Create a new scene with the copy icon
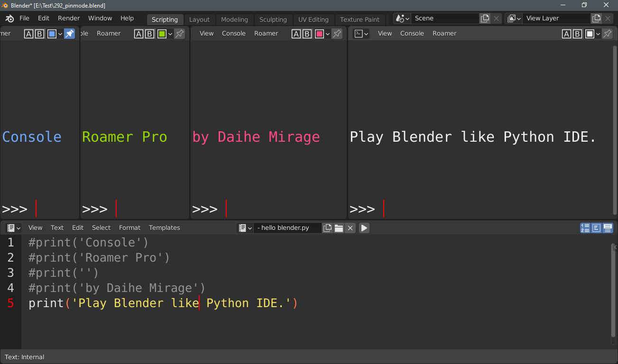618x364 pixels. tap(485, 18)
